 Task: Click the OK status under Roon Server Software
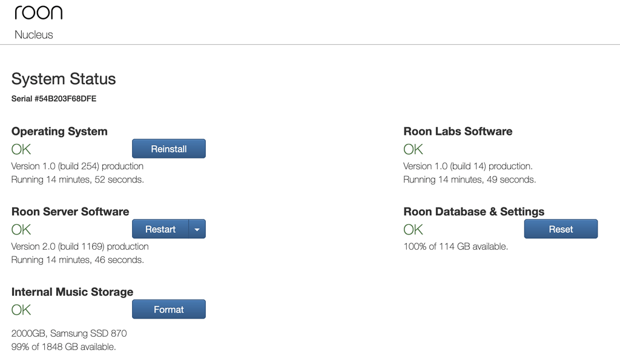[21, 229]
